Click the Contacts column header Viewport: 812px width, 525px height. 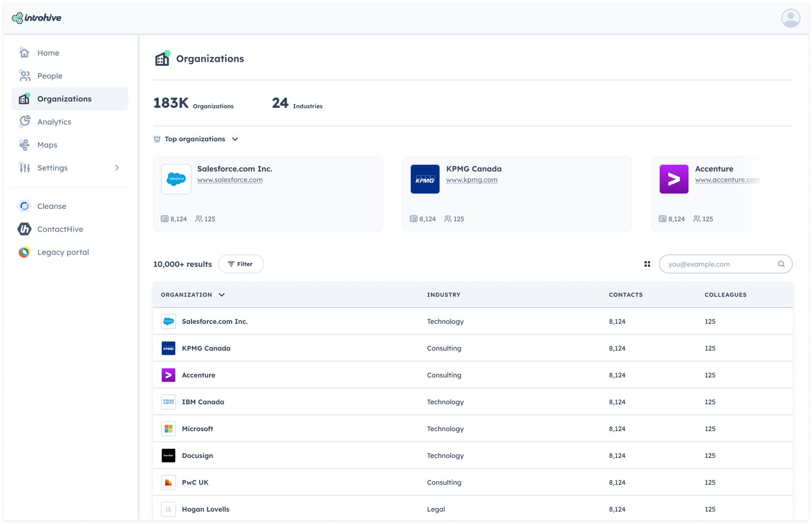[626, 295]
